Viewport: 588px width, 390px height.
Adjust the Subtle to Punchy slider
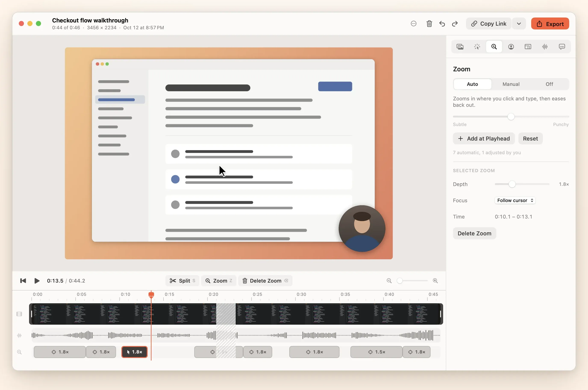tap(511, 117)
